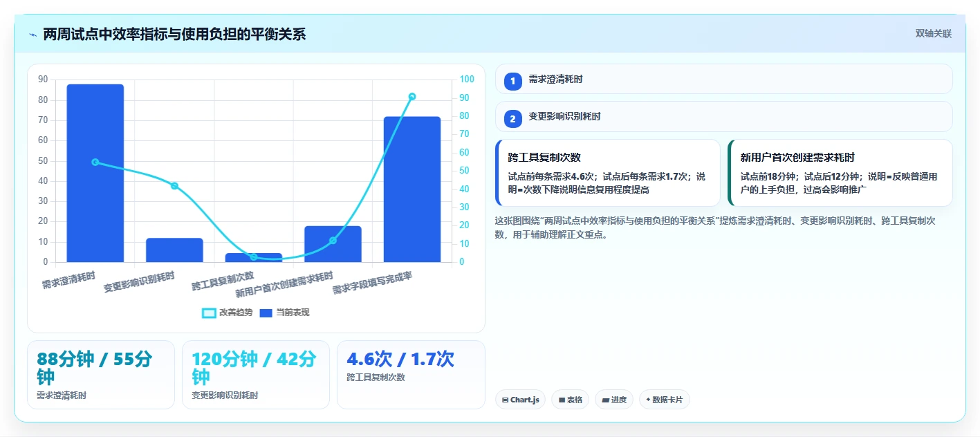This screenshot has width=980, height=437.
Task: Click the x-axis label 需求字段填写完成率
Action: click(x=373, y=283)
